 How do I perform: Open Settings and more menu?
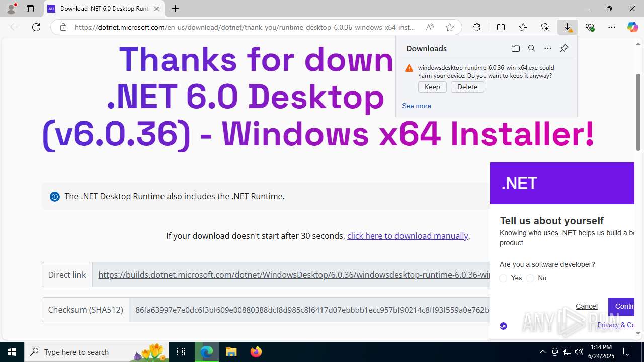[612, 27]
